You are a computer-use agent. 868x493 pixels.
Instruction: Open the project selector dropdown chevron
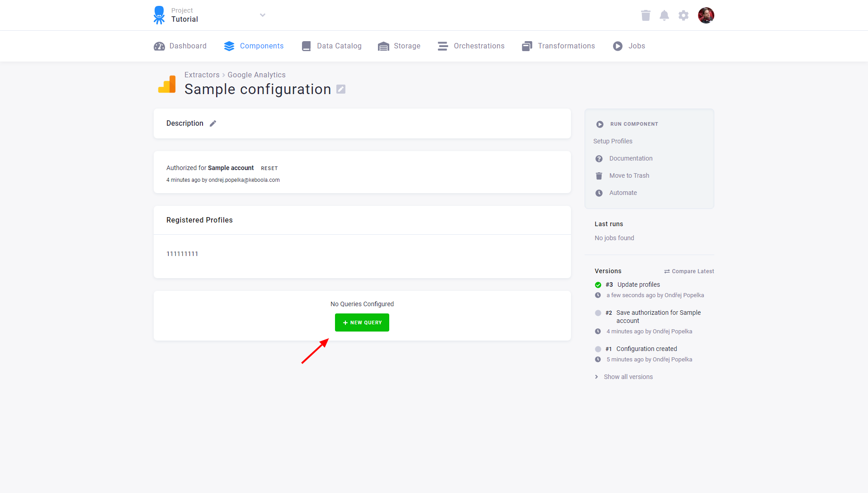263,15
